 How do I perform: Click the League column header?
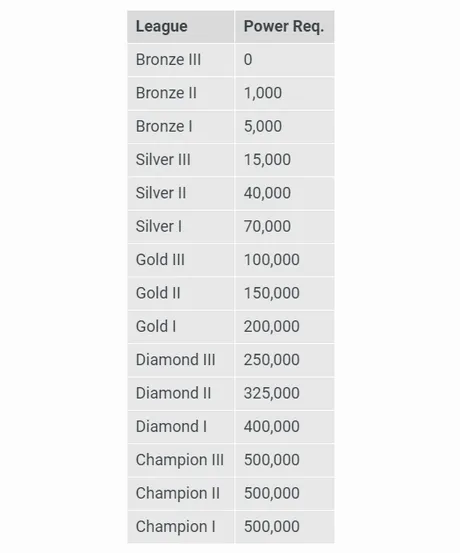click(x=181, y=27)
